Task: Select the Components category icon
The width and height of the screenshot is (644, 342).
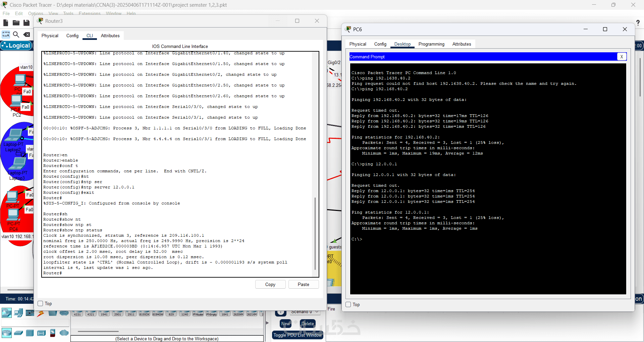Action: click(30, 313)
